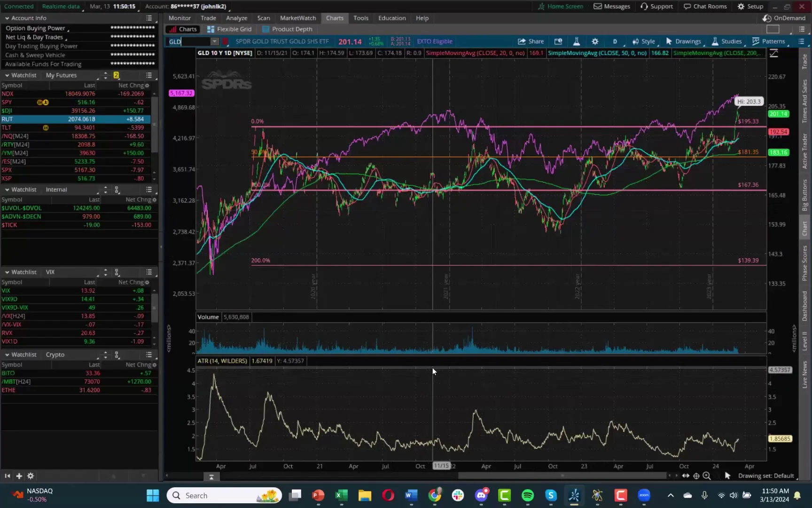812x508 pixels.
Task: Open Spotify from the taskbar
Action: point(528,495)
